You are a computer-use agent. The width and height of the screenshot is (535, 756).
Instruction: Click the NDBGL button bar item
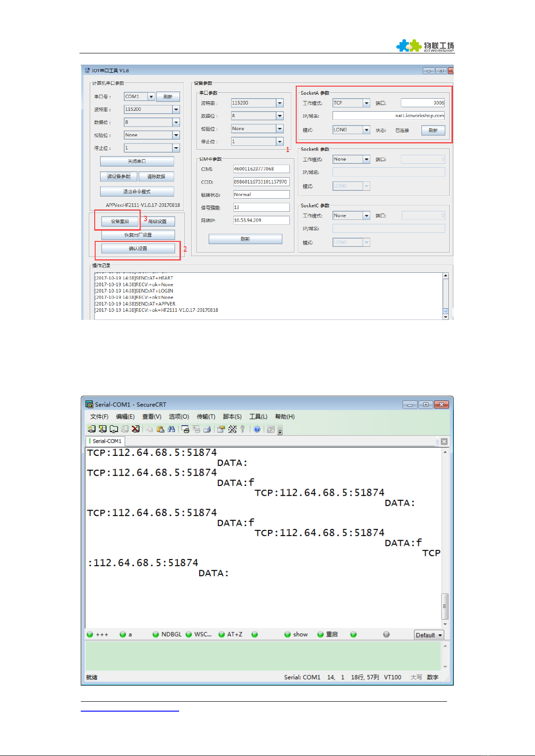[167, 634]
